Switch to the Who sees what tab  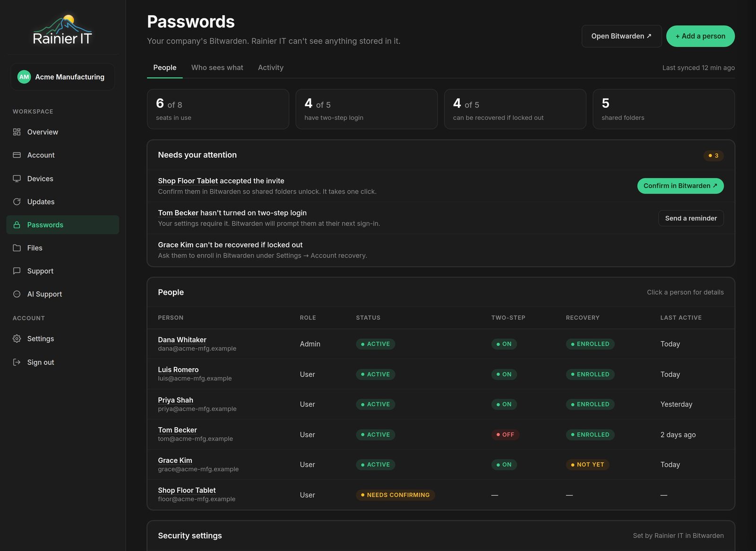217,68
